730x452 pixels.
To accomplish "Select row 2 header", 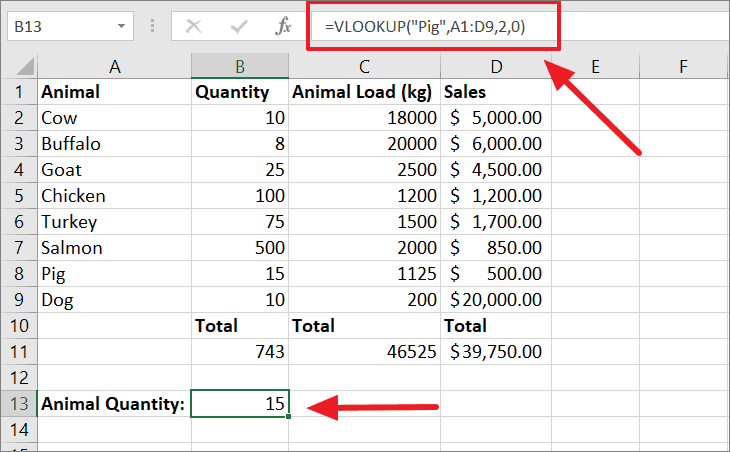I will [x=19, y=118].
